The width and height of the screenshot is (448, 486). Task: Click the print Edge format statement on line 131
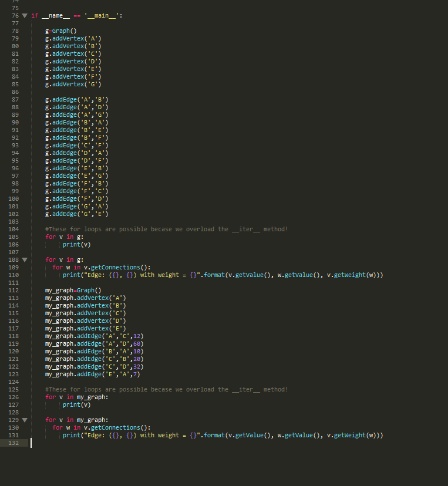click(223, 435)
